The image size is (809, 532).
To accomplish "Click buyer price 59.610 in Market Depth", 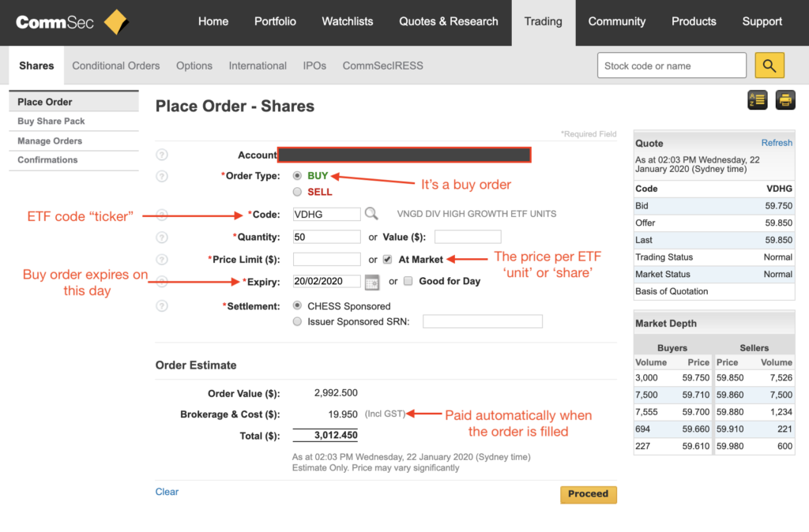I will tap(696, 446).
